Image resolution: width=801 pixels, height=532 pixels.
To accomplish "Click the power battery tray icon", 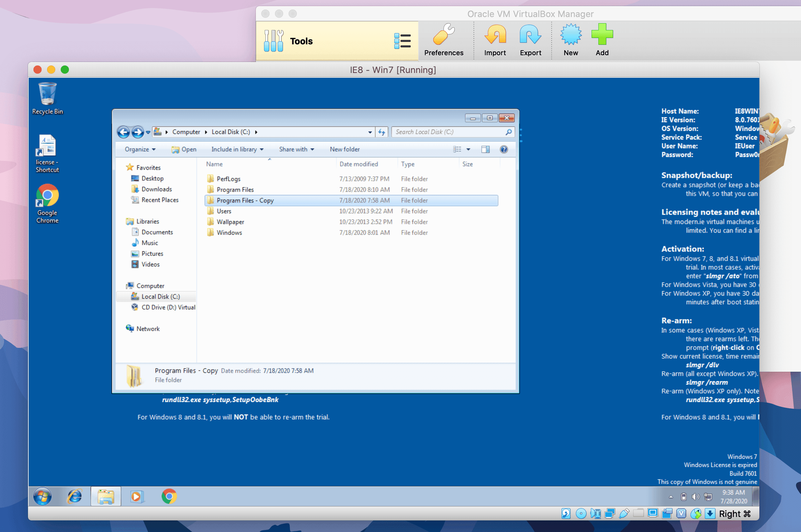I will tap(683, 497).
